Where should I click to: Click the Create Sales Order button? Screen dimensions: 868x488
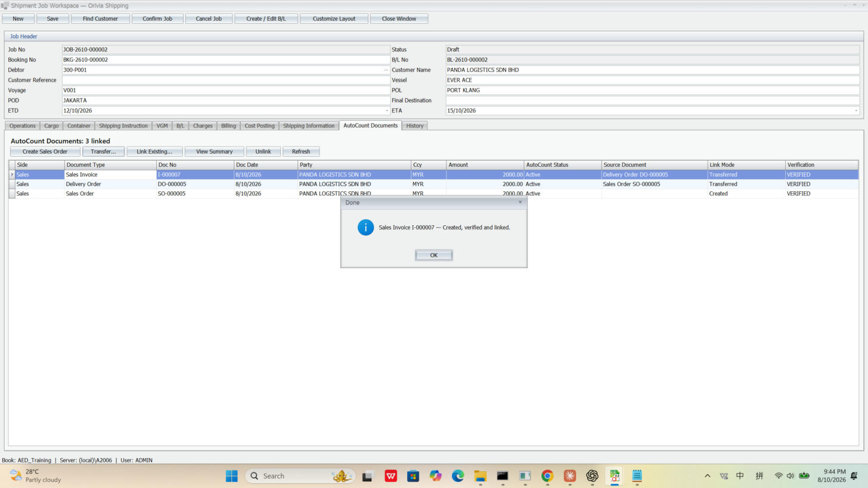(45, 151)
